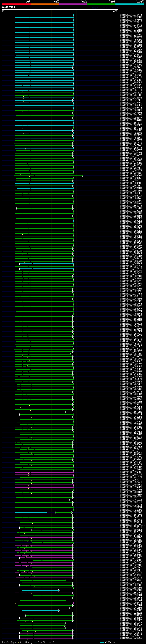
Task: Select UniRef100_P43390 label
Action: point(131,65)
